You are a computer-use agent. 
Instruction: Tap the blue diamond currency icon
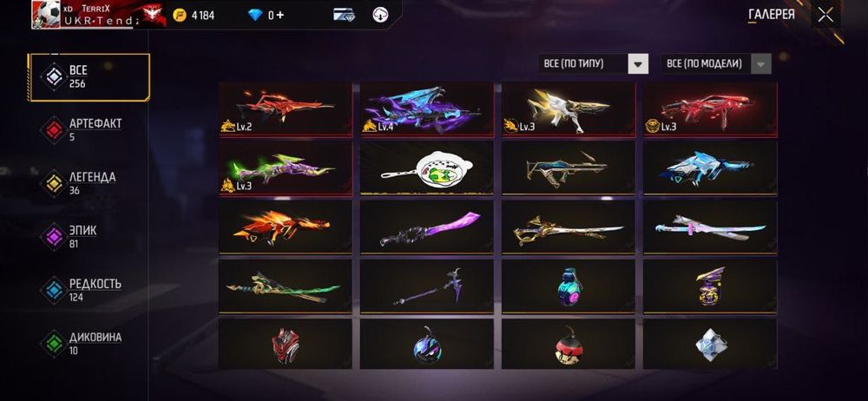255,15
